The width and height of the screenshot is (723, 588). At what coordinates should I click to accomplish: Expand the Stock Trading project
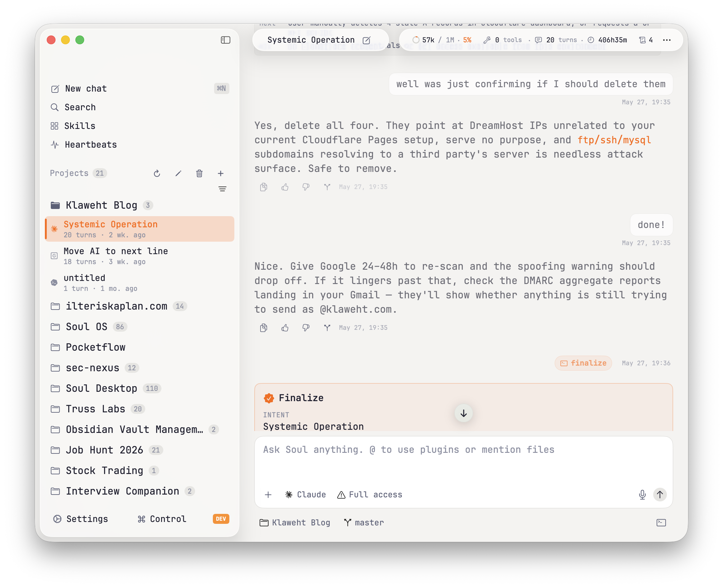click(140, 471)
